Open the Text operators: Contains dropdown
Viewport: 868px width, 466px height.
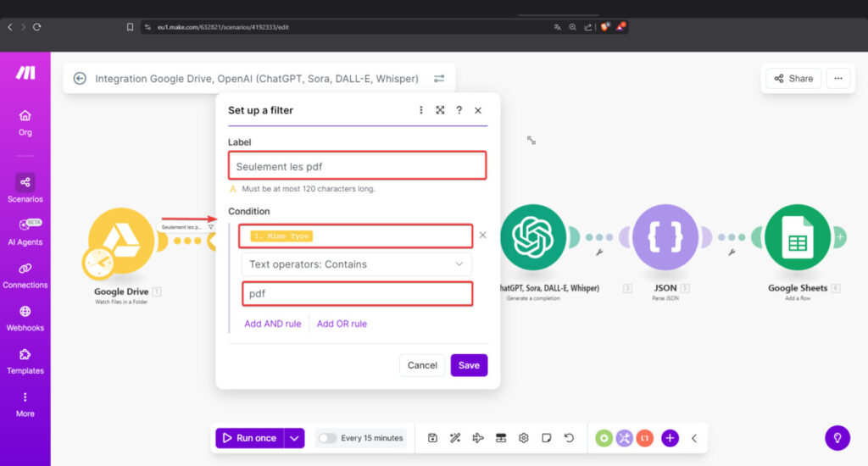(357, 264)
